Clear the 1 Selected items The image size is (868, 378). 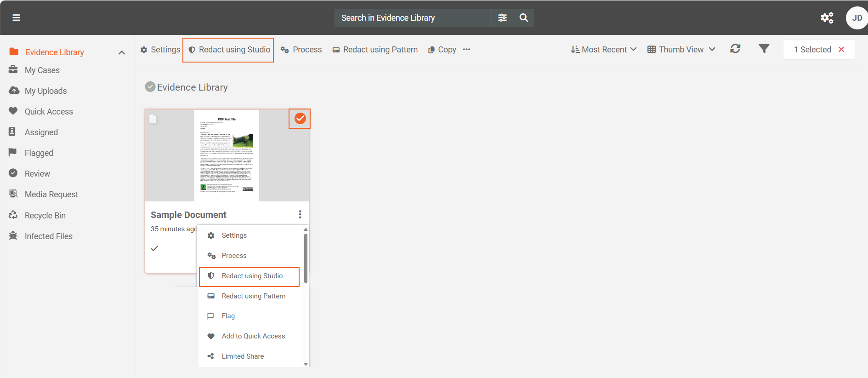(x=841, y=50)
